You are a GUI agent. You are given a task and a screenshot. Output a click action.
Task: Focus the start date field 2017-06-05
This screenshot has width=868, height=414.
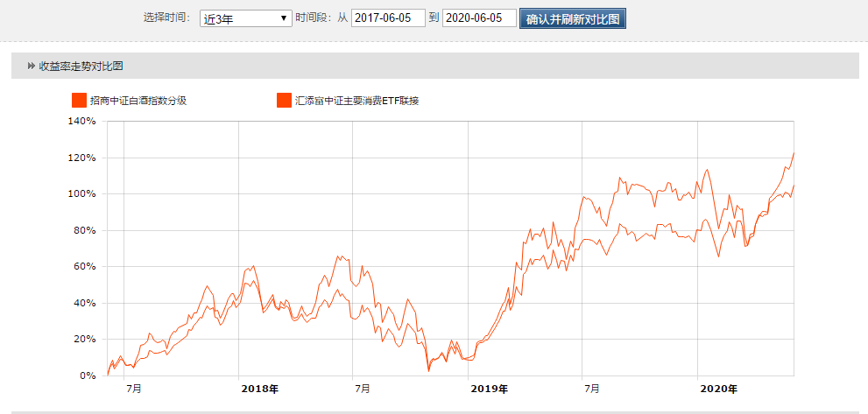click(x=388, y=18)
